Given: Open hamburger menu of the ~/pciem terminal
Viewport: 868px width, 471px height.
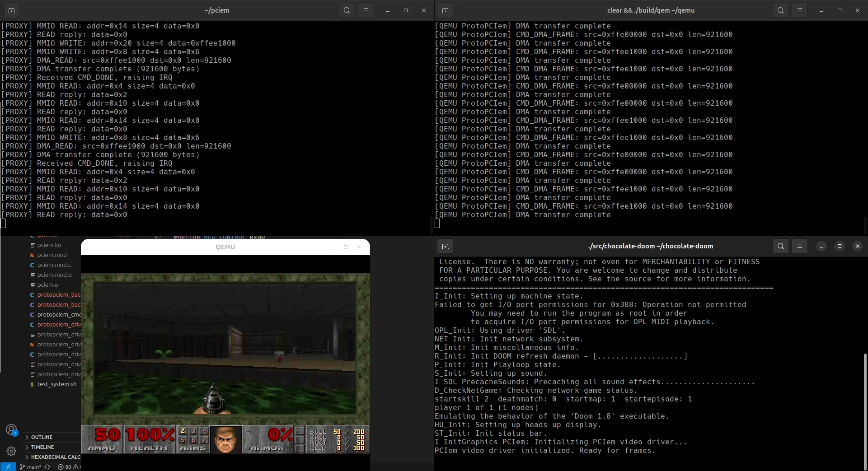Looking at the screenshot, I should click(366, 10).
